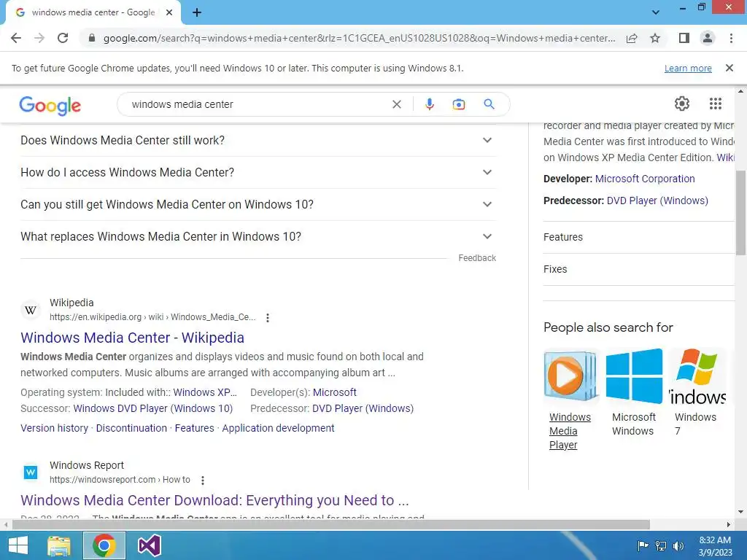Expand 'Can you still get Windows Media Center on Windows 10?'
Viewport: 747px width, 560px height.
click(258, 204)
